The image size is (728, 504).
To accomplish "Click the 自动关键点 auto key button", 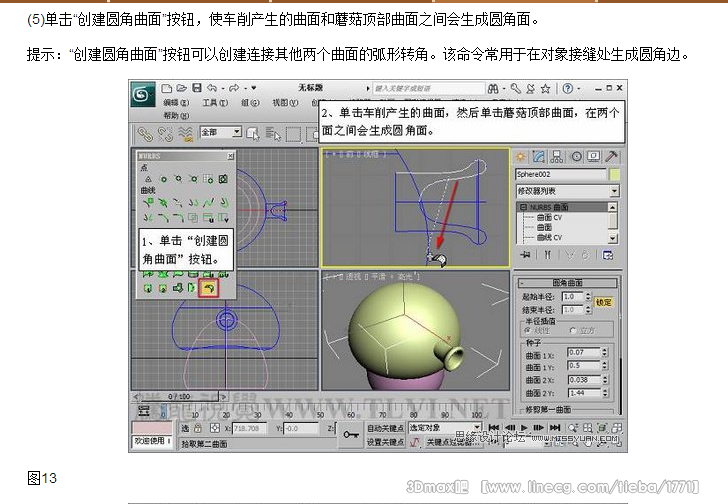I will click(x=385, y=428).
